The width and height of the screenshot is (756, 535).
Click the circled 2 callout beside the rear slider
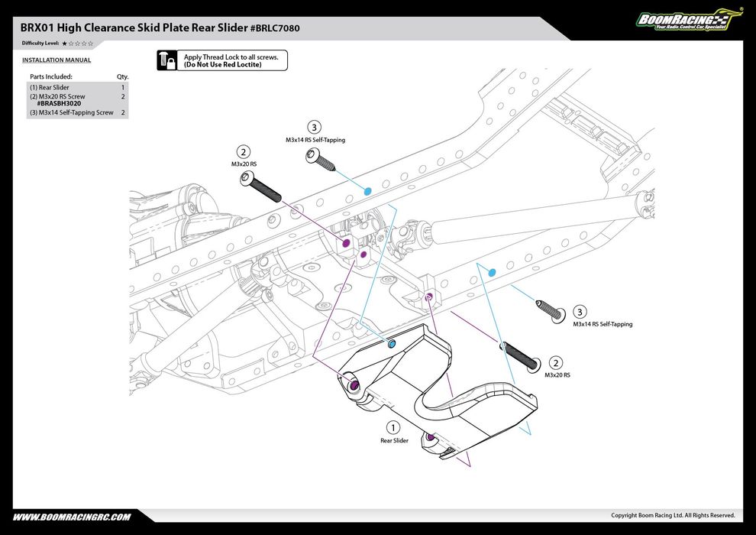pyautogui.click(x=557, y=363)
